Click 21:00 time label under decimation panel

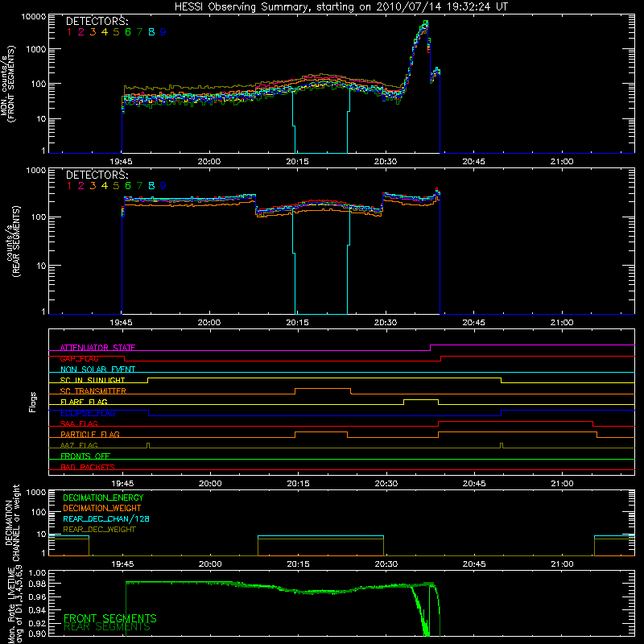[x=562, y=564]
